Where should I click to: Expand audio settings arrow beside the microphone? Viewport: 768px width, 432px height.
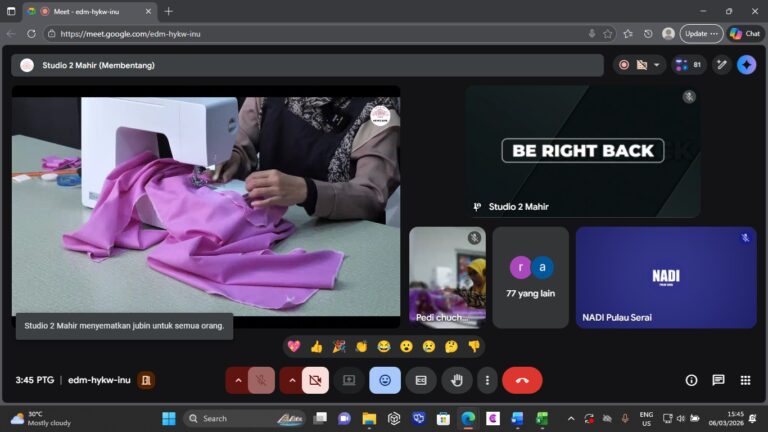pos(237,380)
